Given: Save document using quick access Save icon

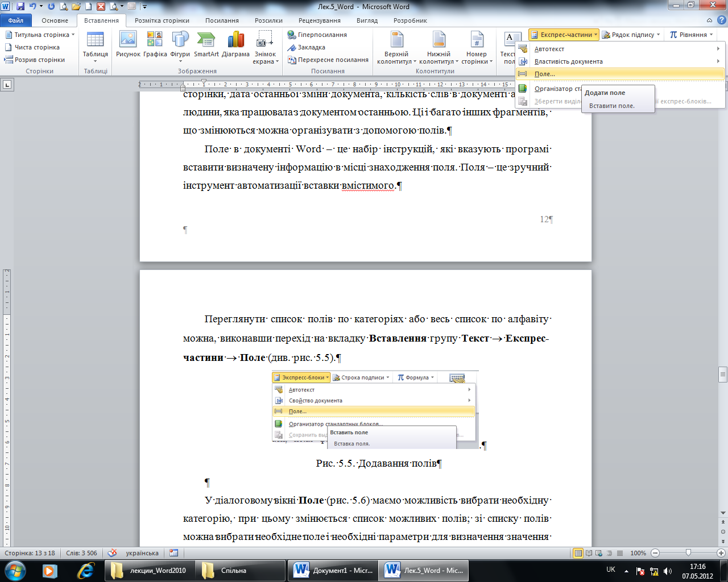Looking at the screenshot, I should tap(20, 7).
